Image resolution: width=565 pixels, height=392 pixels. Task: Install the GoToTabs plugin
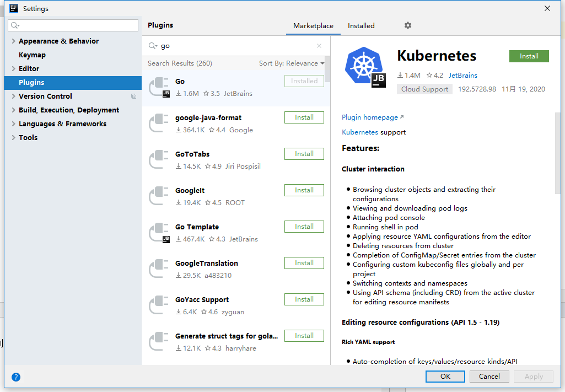(304, 154)
